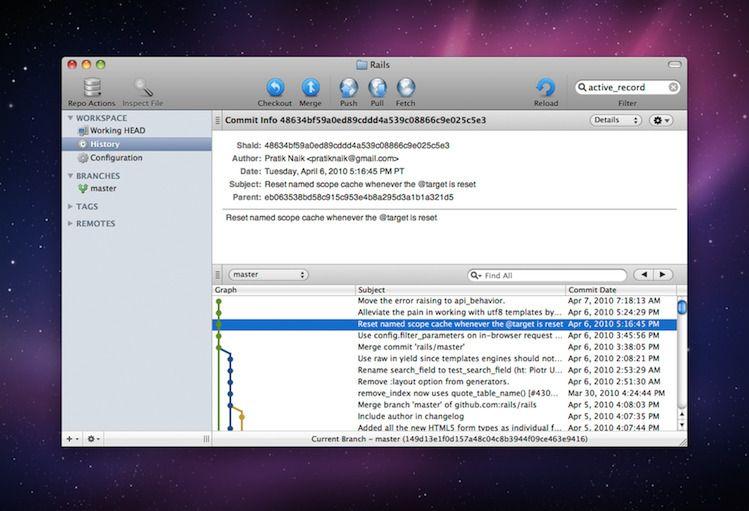Viewport: 749px width, 511px height.
Task: Select commit 'Use config.filter_parameters on in-browser request'
Action: (x=444, y=336)
